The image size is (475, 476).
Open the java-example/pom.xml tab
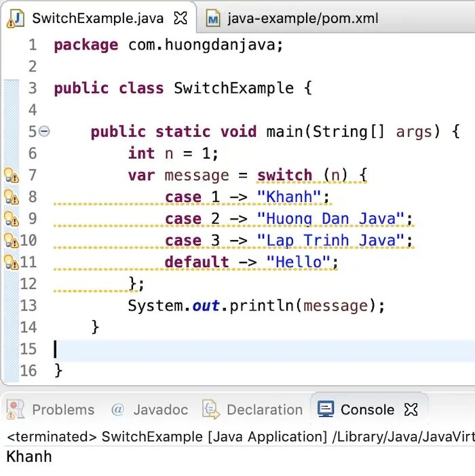point(303,18)
